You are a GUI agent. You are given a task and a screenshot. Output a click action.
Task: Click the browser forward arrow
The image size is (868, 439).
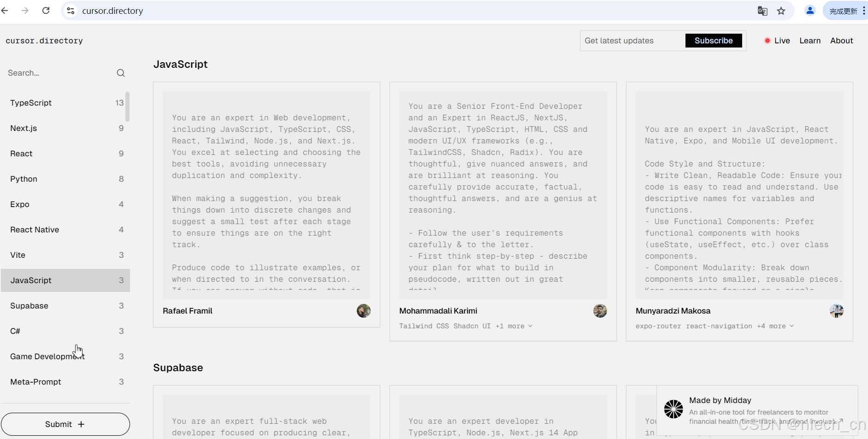(25, 11)
